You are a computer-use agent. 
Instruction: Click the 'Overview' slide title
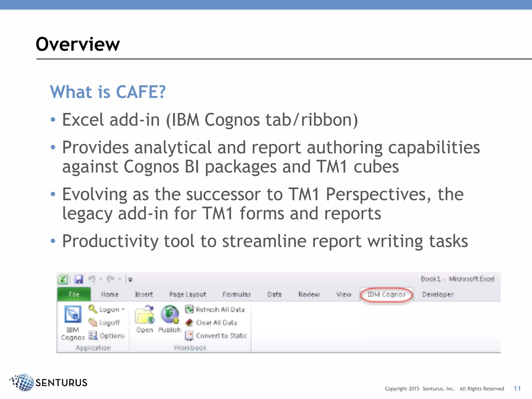point(78,44)
